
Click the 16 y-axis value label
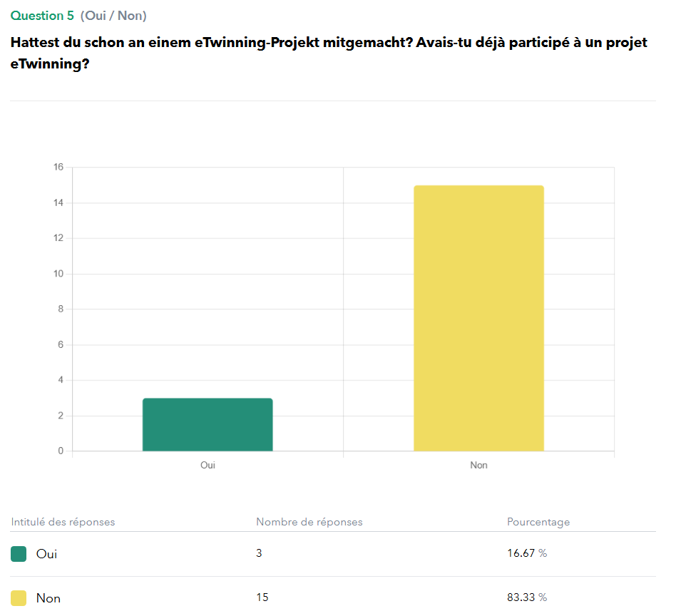pyautogui.click(x=58, y=167)
